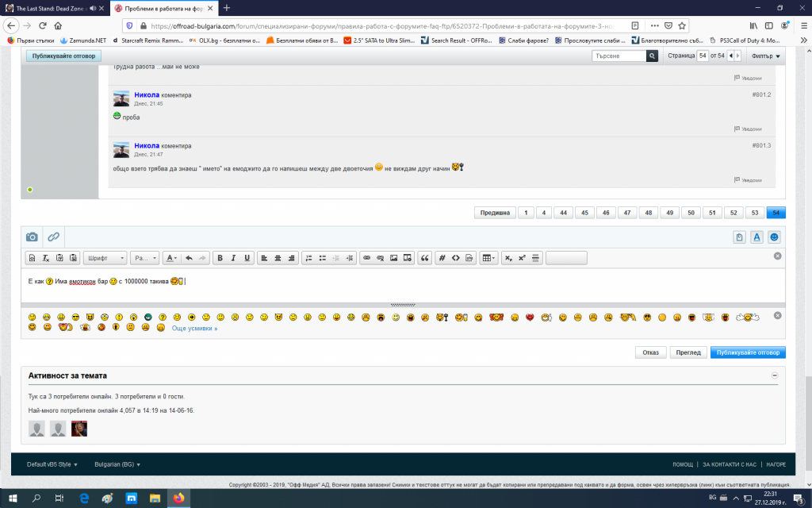Click the page number field showing 54
Viewport: 812px width, 508px height.
(703, 56)
